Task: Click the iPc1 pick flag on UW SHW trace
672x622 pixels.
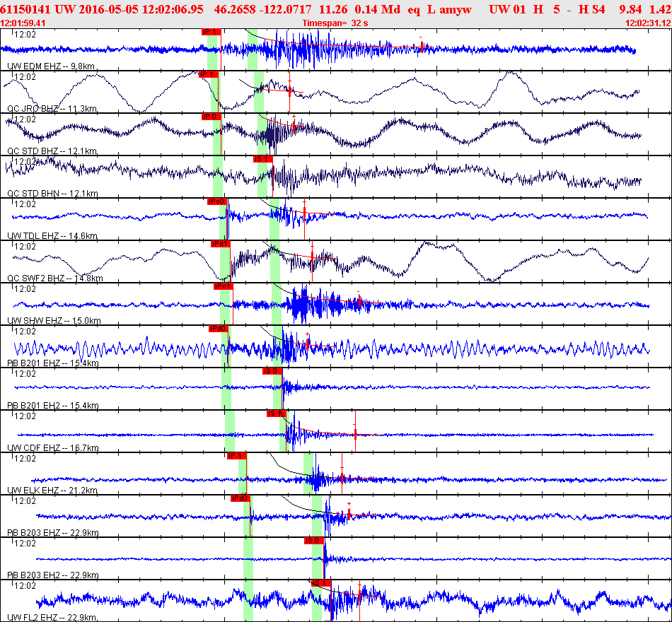Action: 224,286
